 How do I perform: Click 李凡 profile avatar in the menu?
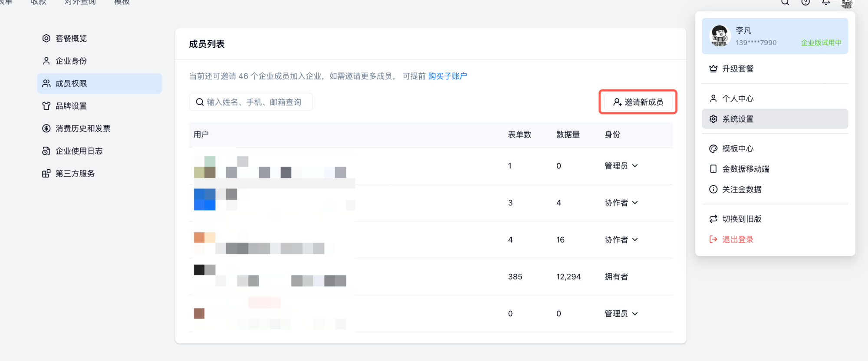pyautogui.click(x=720, y=36)
